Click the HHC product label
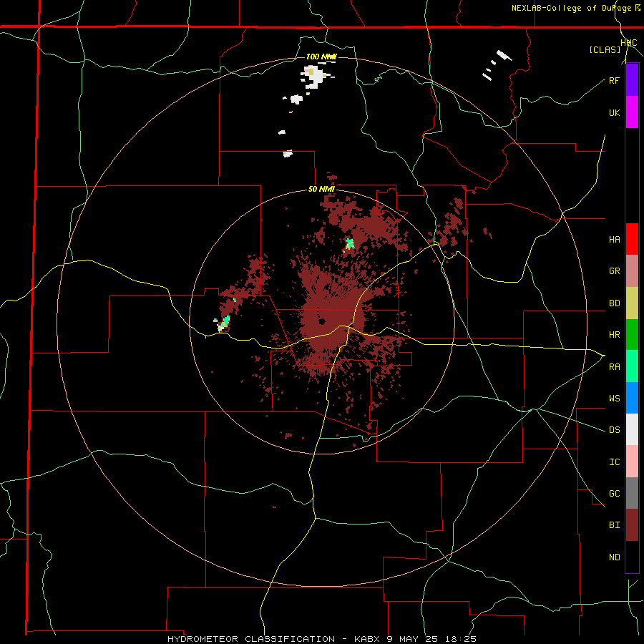This screenshot has height=644, width=644. pos(629,43)
